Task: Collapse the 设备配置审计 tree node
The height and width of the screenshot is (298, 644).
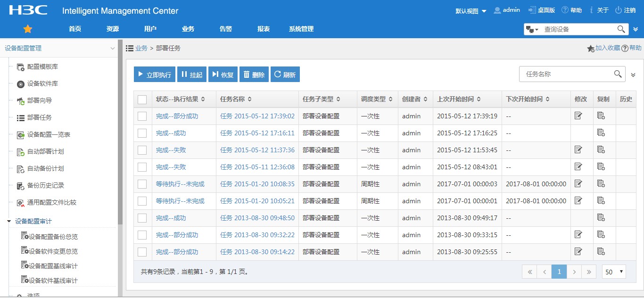Action: point(9,221)
